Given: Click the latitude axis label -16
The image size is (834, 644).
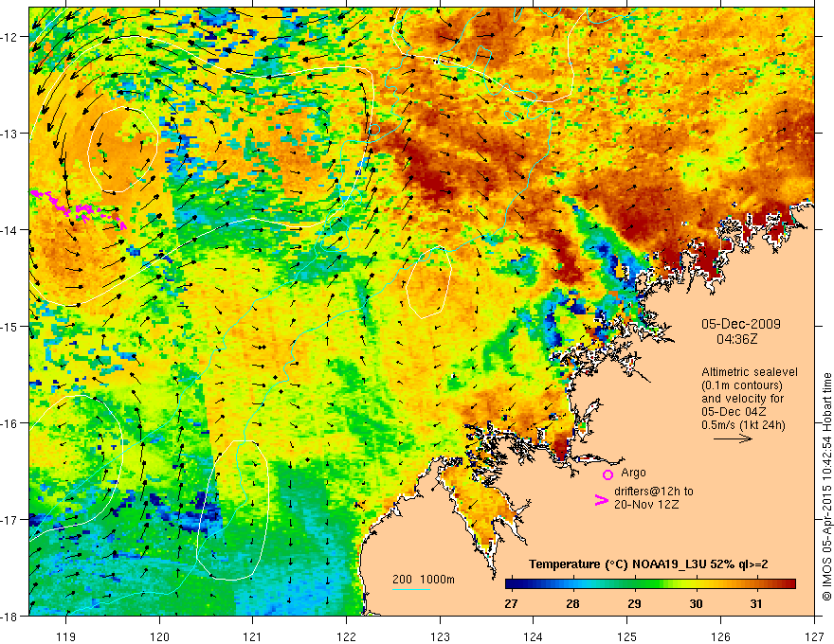Looking at the screenshot, I should (10, 423).
